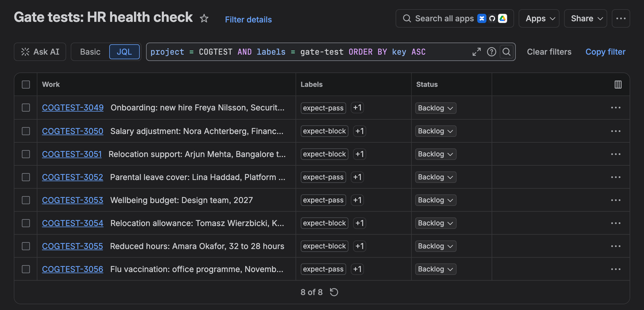Open the Share dropdown

pos(586,18)
